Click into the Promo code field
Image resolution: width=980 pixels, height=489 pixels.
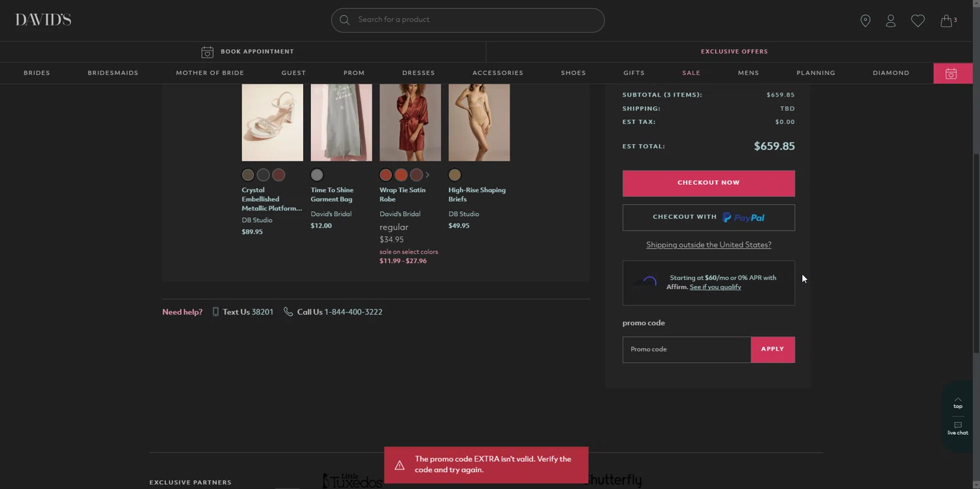click(687, 350)
